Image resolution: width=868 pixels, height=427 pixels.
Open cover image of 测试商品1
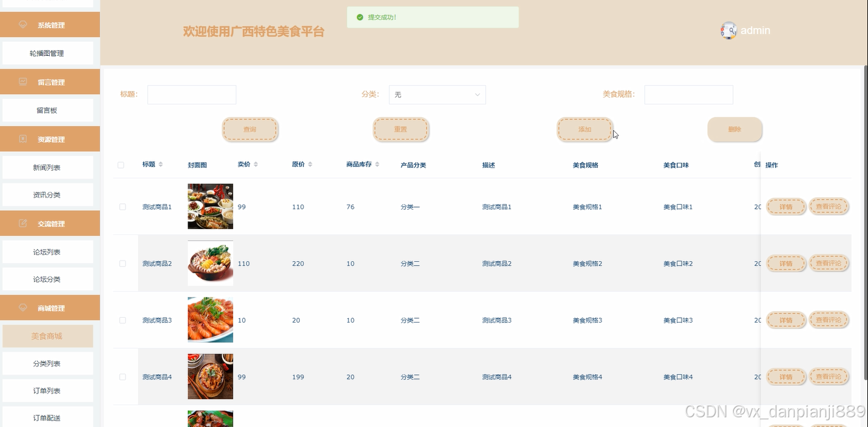(x=210, y=207)
